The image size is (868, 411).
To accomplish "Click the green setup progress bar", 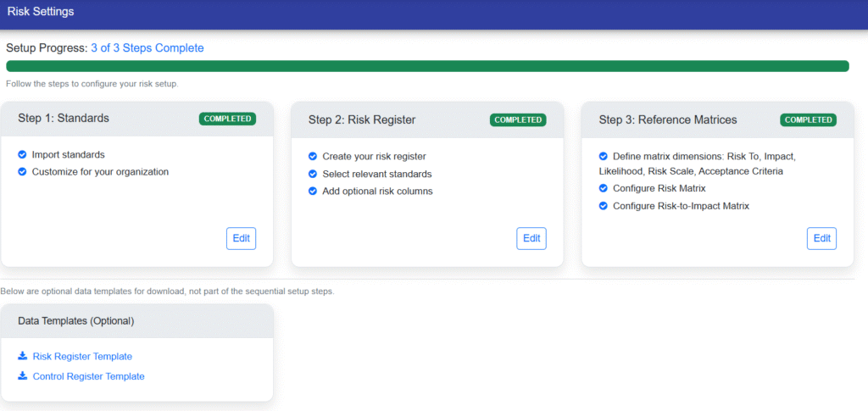I will (427, 66).
